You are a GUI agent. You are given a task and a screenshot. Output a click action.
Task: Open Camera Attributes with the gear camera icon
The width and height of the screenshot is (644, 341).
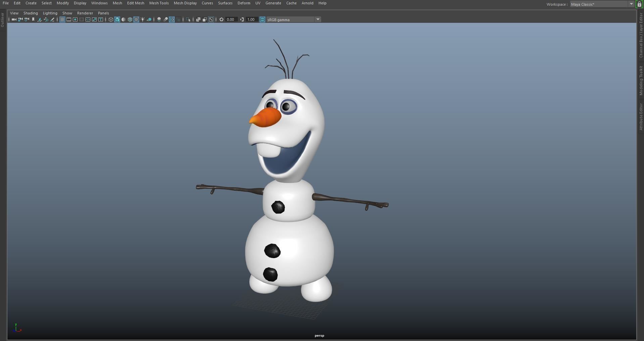pyautogui.click(x=27, y=19)
